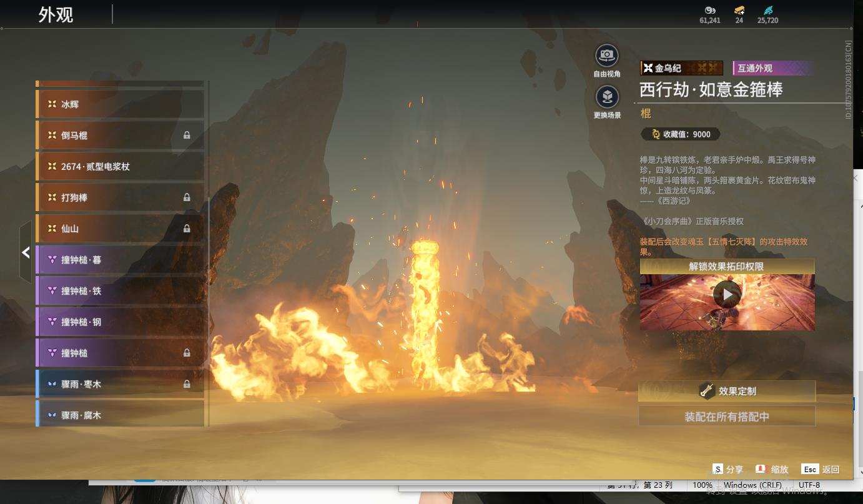Click the 分享 share button
The height and width of the screenshot is (504, 863).
728,469
